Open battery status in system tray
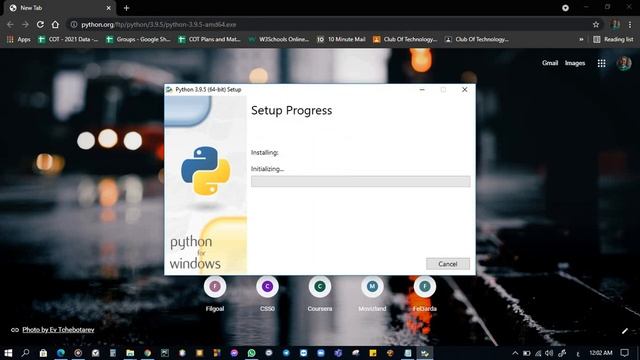 [527, 353]
